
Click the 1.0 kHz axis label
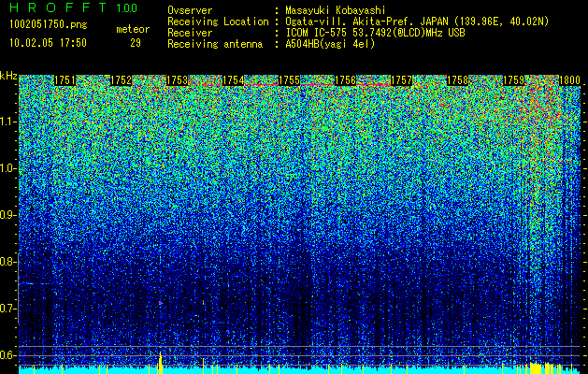(x=7, y=168)
